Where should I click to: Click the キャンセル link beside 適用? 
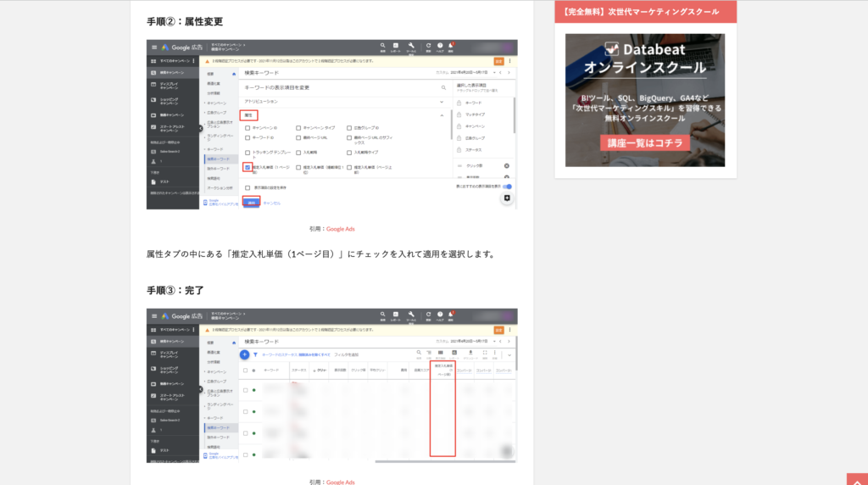272,203
